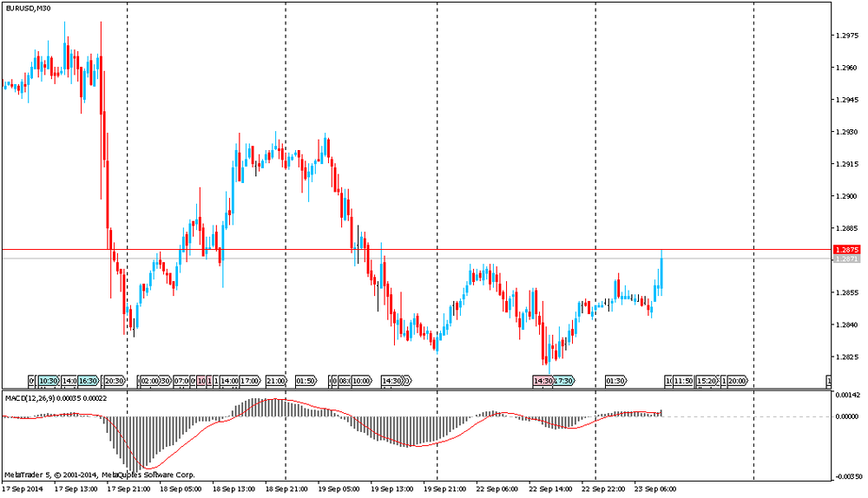Select the 21:00 event marker

tap(276, 381)
